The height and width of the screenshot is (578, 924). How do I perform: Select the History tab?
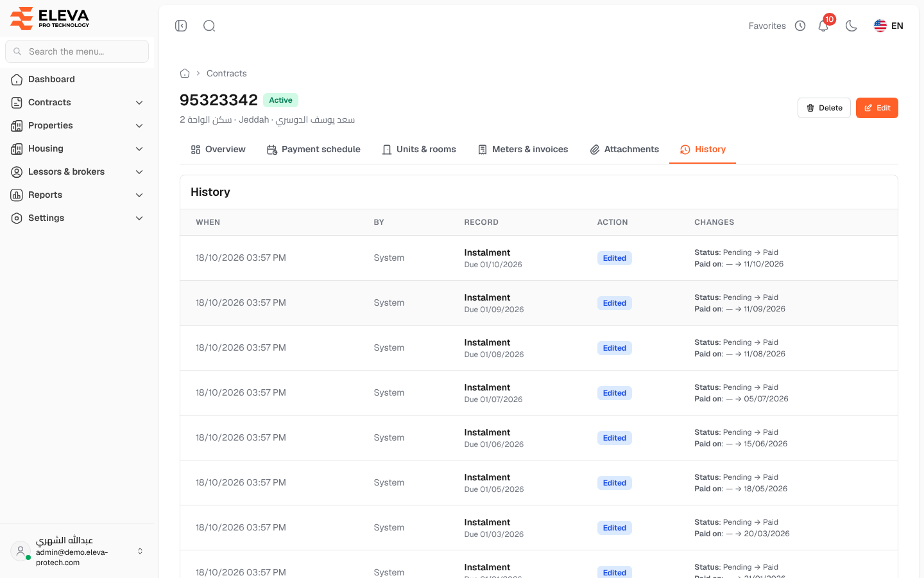coord(703,149)
